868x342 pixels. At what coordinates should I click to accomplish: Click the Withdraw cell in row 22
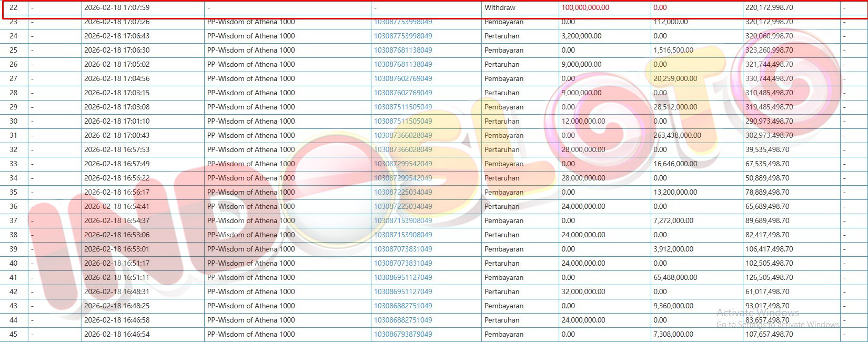pyautogui.click(x=500, y=7)
